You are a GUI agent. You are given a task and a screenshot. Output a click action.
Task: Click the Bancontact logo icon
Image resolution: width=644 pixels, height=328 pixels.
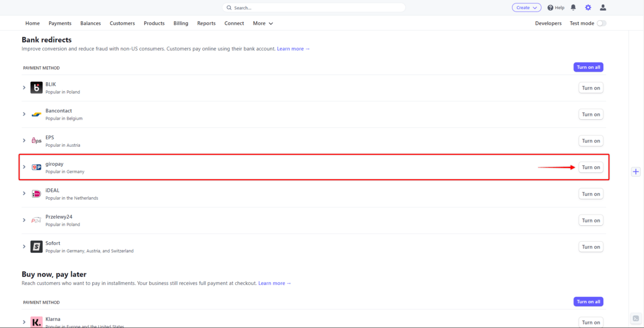pos(37,114)
